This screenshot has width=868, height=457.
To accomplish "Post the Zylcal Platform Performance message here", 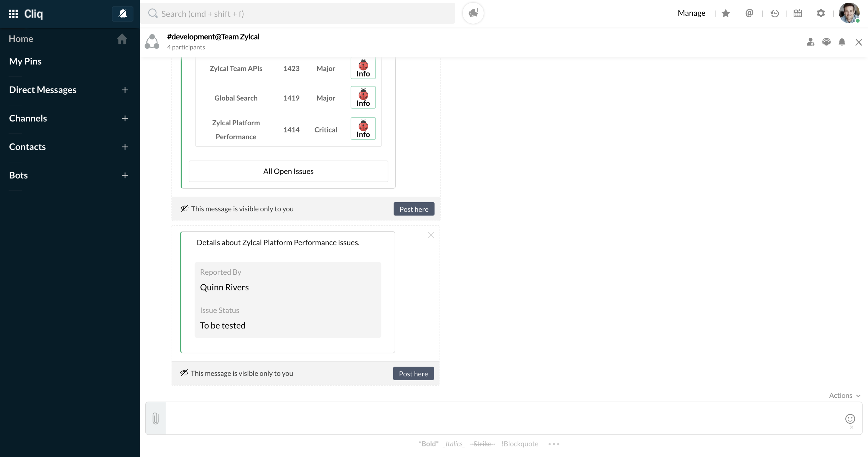I will [413, 373].
